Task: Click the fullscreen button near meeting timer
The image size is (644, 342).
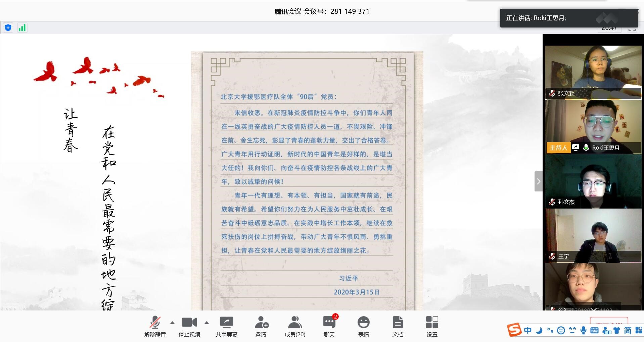Action: coord(632,29)
